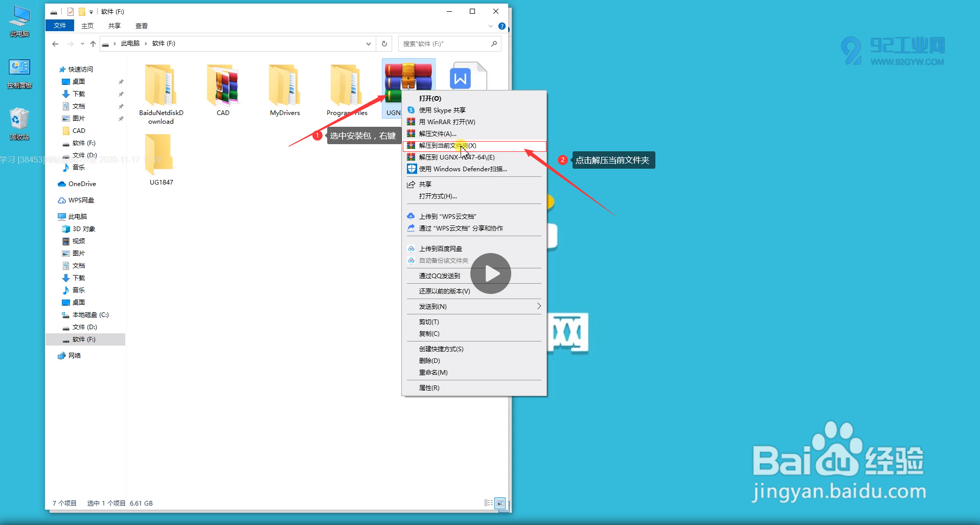Click new folder icon in quick access toolbar

(82, 12)
